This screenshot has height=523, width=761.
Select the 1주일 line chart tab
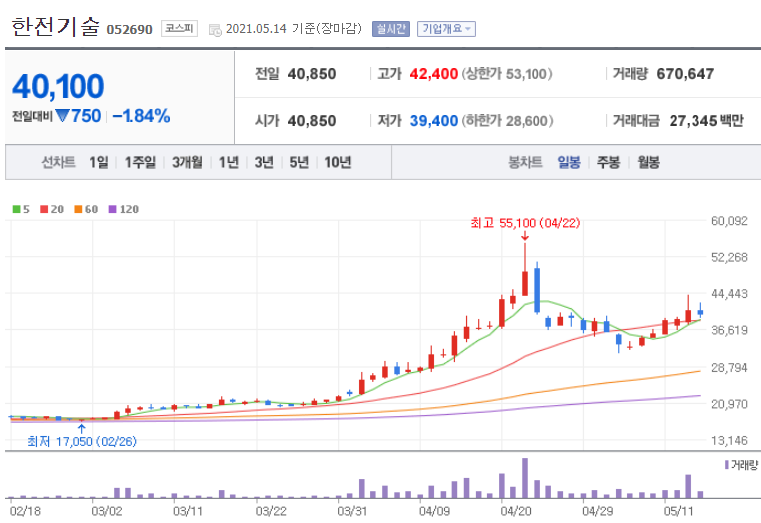[x=140, y=162]
